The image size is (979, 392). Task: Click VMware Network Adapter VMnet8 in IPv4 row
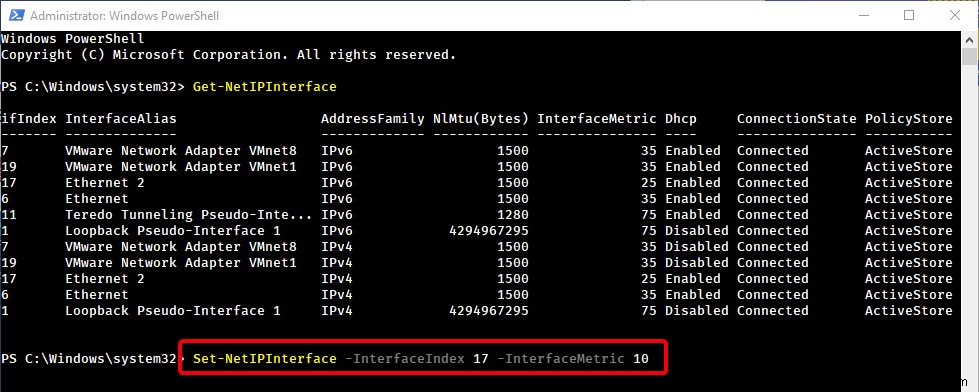pos(181,247)
